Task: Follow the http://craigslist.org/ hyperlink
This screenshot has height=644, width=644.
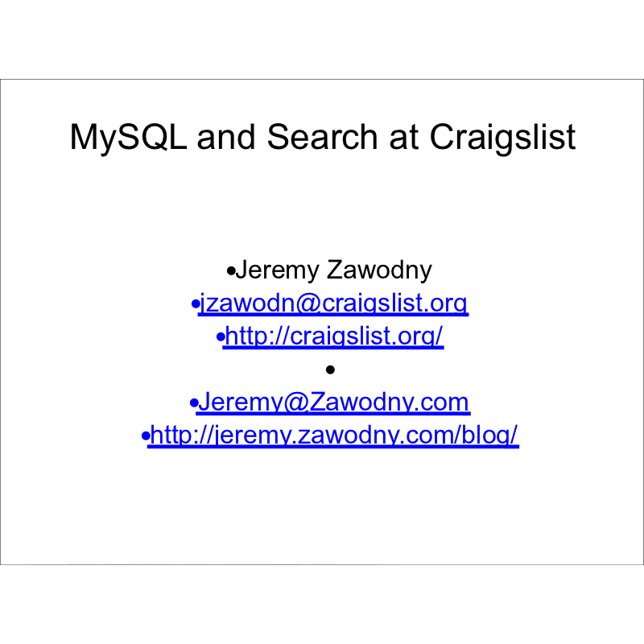Action: tap(334, 336)
